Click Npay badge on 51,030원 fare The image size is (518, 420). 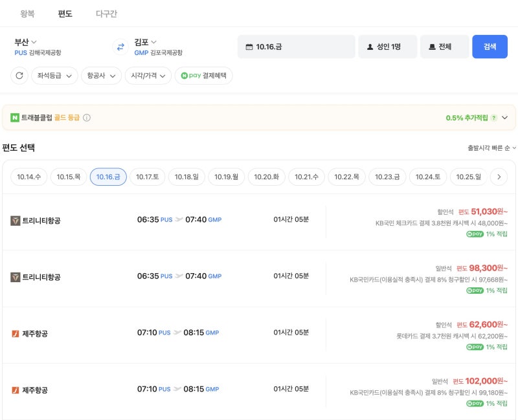475,234
